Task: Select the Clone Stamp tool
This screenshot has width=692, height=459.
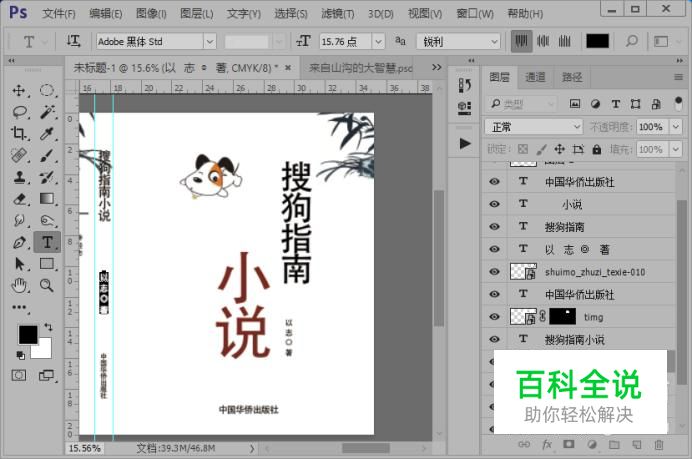Action: click(19, 177)
